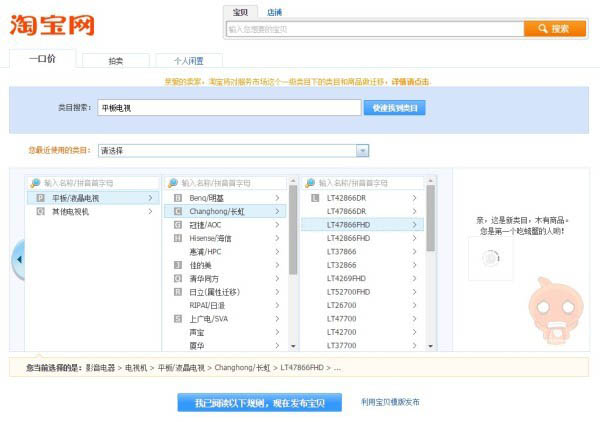The width and height of the screenshot is (600, 422).
Task: Click the orange 搜索 search button
Action: pyautogui.click(x=555, y=29)
